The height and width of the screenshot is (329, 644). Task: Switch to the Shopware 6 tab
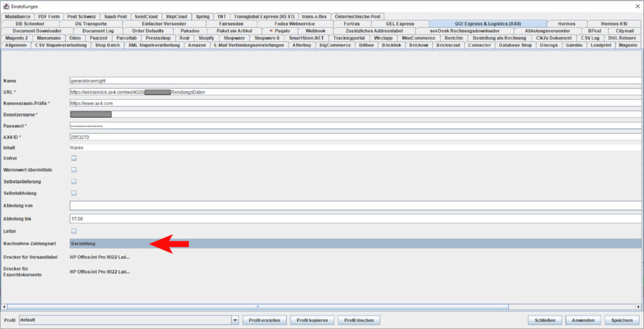point(267,38)
